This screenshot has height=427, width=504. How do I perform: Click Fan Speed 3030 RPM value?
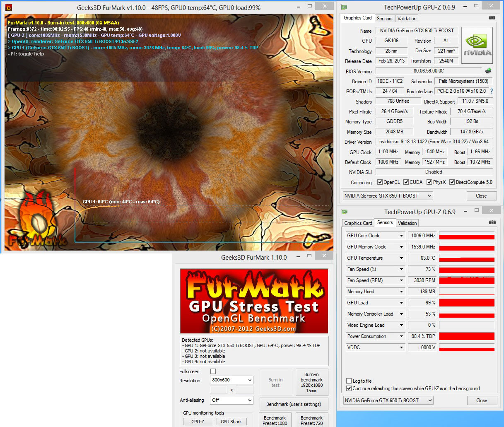[x=422, y=280]
